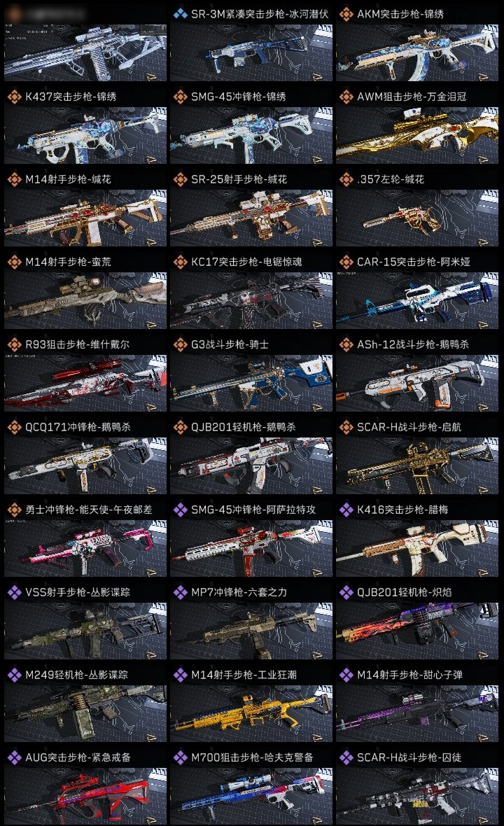Click the orange rarity icon beside AKM突击步枪-锦绣

point(346,14)
